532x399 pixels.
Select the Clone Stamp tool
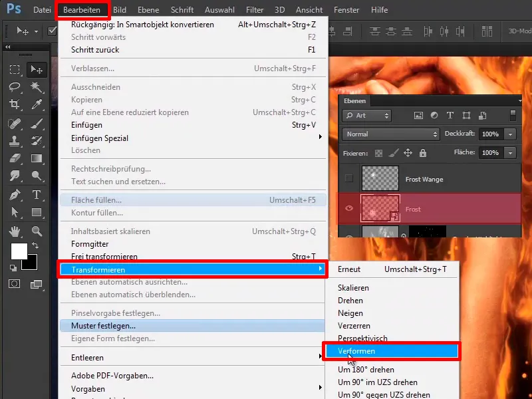[14, 140]
